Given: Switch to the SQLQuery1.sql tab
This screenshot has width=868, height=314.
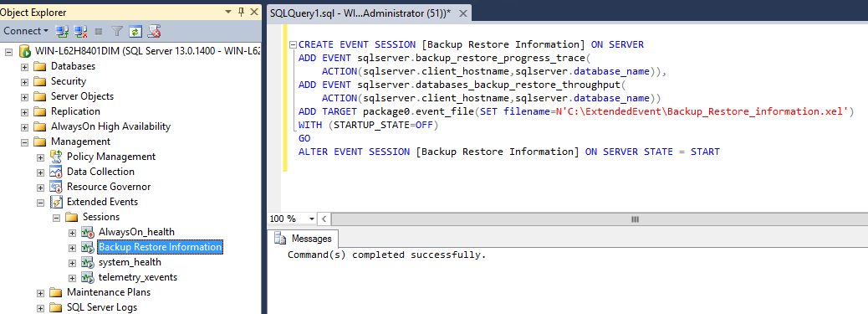Looking at the screenshot, I should pyautogui.click(x=360, y=13).
